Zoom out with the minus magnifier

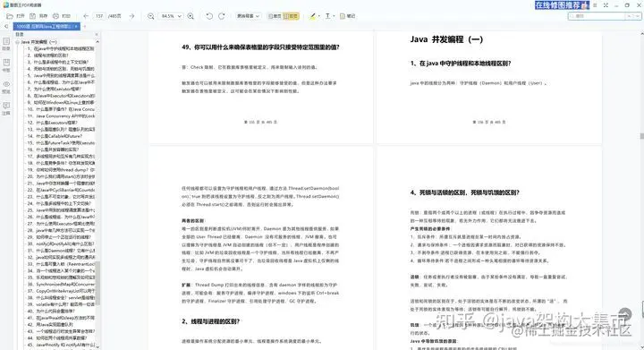click(x=151, y=16)
